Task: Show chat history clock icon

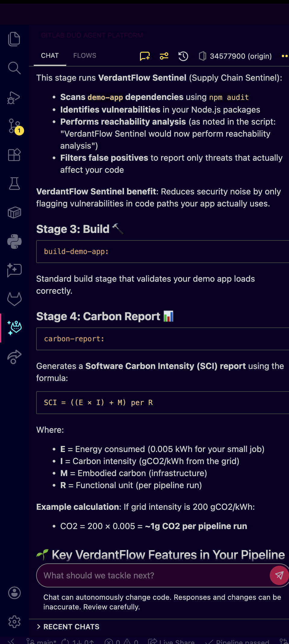Action: coord(183,56)
